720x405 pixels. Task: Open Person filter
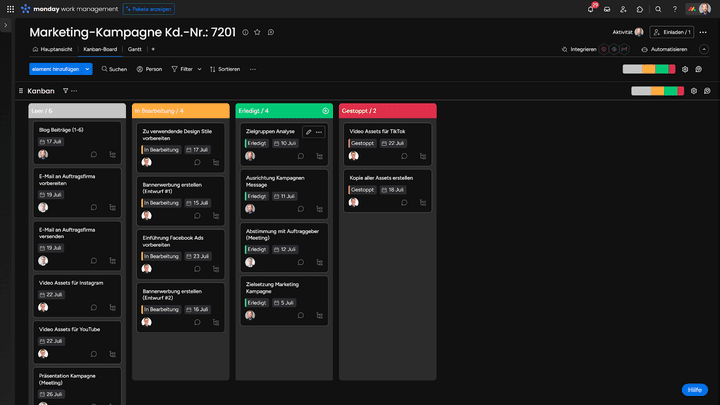click(149, 69)
